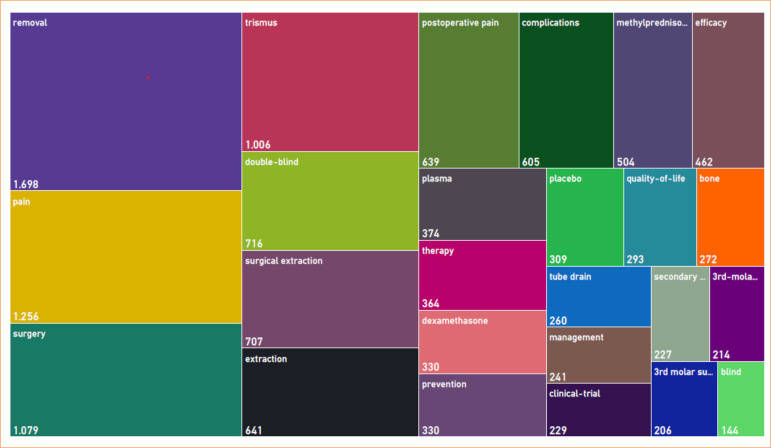Click the orange bone tile
This screenshot has width=771, height=448.
point(731,217)
